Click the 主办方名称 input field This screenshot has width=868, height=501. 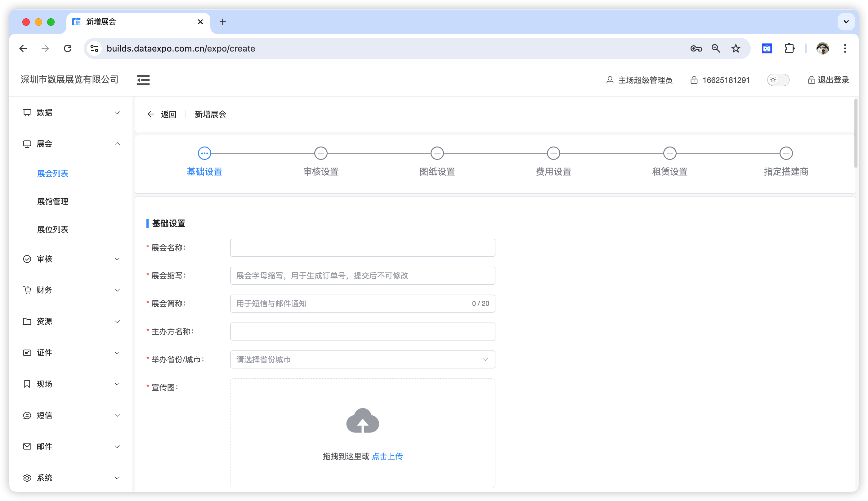[362, 332]
